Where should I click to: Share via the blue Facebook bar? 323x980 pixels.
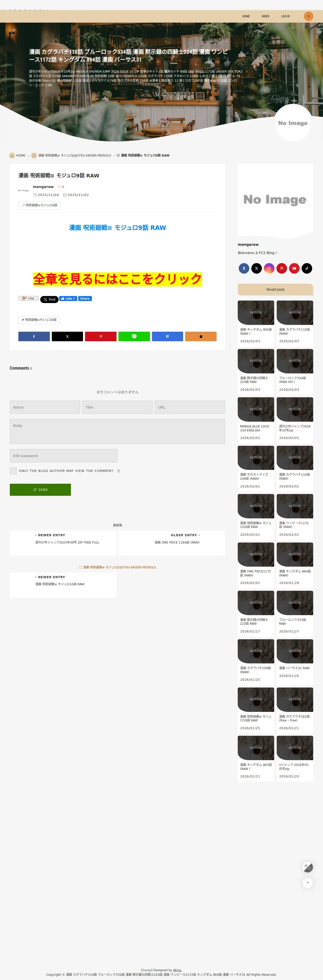[x=34, y=336]
